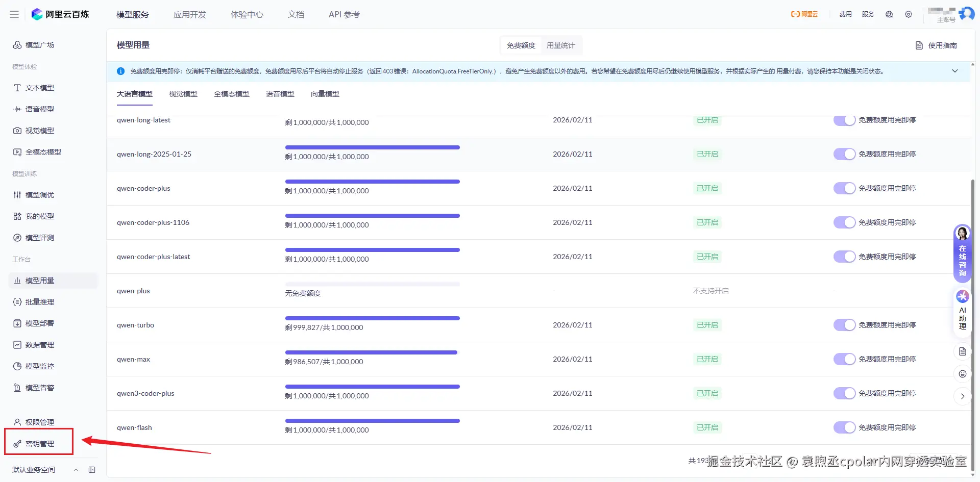Screen dimensions: 980x482
Task: Open 模型评测 in the sidebar
Action: click(x=40, y=238)
